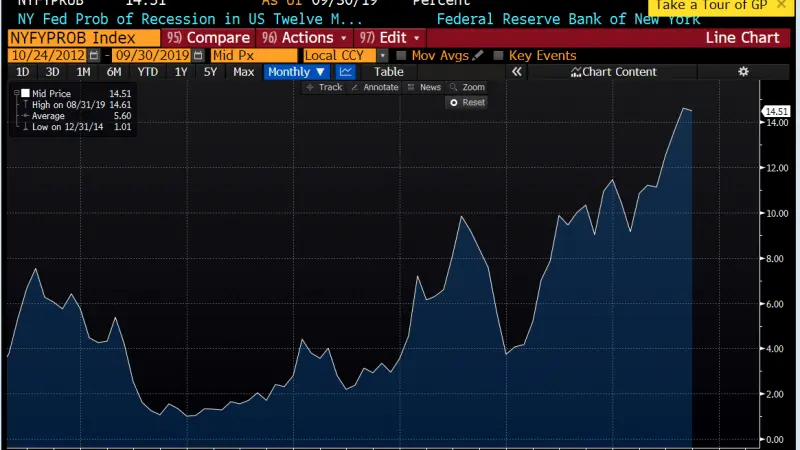Open the Local CCY dropdown arrow
Screen dimensions: 800x450
click(383, 56)
